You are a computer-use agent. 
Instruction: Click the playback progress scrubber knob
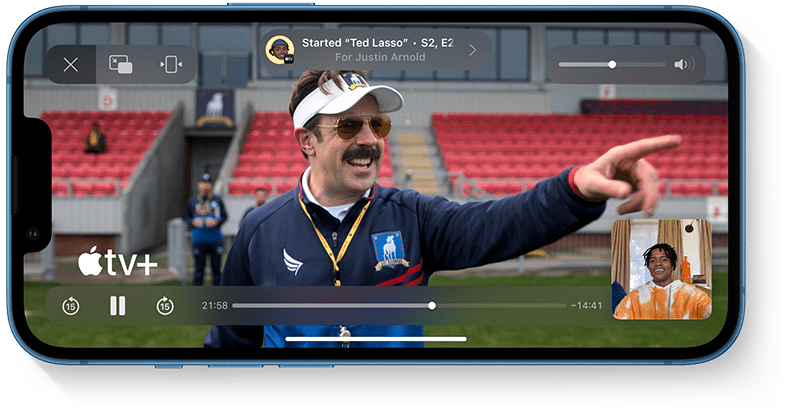[432, 306]
